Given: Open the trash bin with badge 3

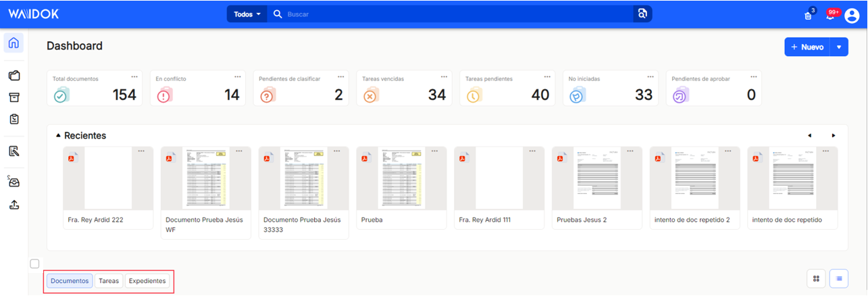Looking at the screenshot, I should click(809, 15).
